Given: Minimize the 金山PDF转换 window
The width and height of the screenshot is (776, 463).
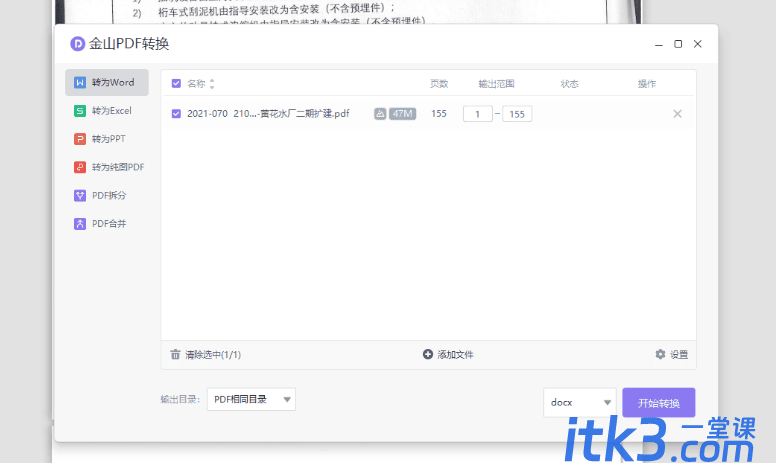Looking at the screenshot, I should tap(659, 45).
